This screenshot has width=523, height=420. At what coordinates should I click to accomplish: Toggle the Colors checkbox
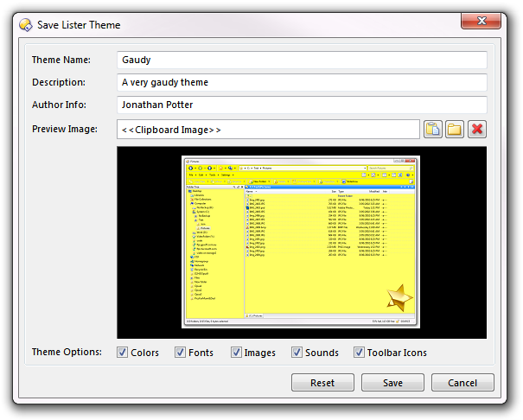(123, 353)
